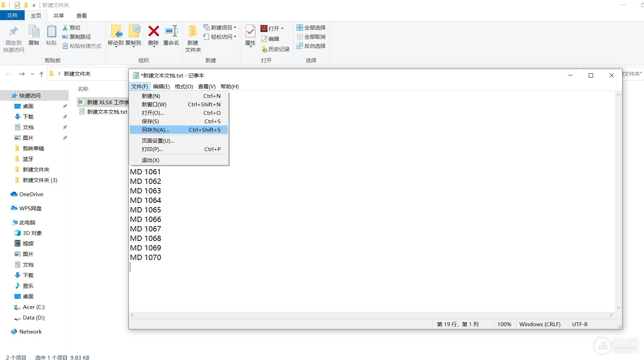Expand the New Item dropdown
Screen dimensions: 644x360
235,27
